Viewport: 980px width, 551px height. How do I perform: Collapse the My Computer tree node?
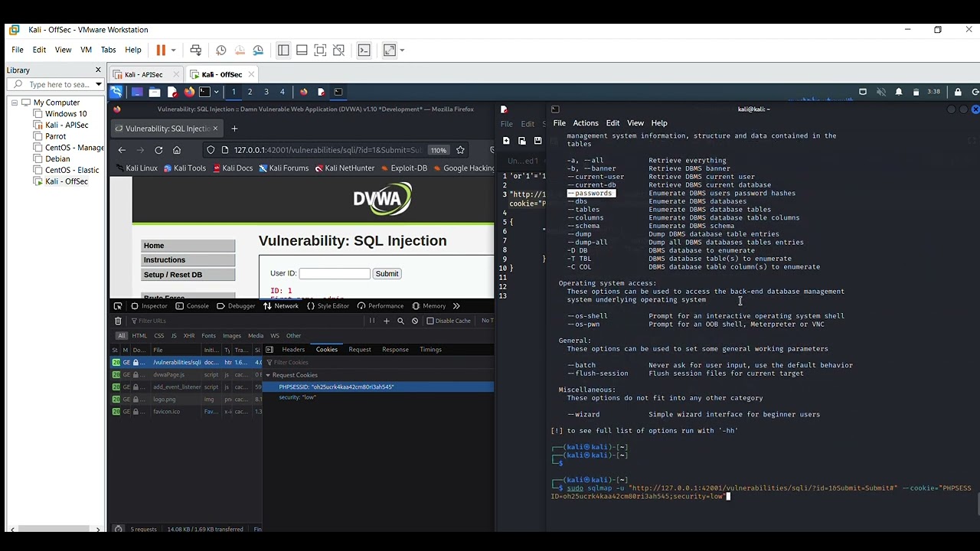click(15, 103)
